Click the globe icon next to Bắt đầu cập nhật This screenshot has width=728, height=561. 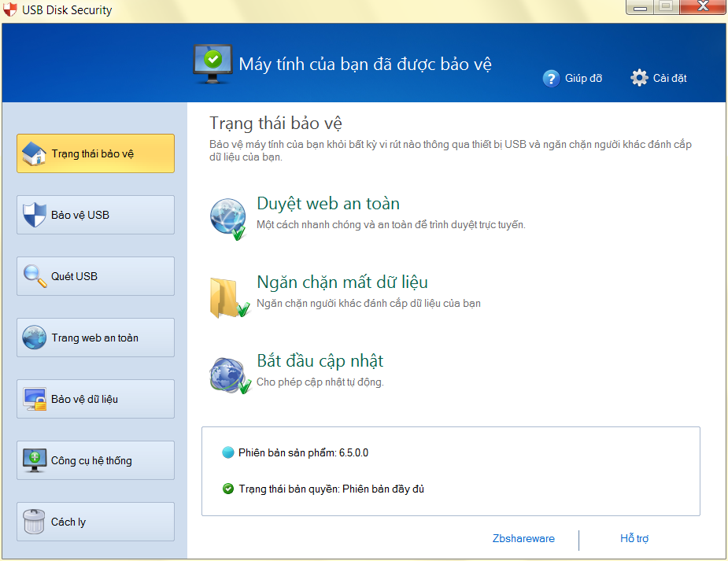(230, 376)
